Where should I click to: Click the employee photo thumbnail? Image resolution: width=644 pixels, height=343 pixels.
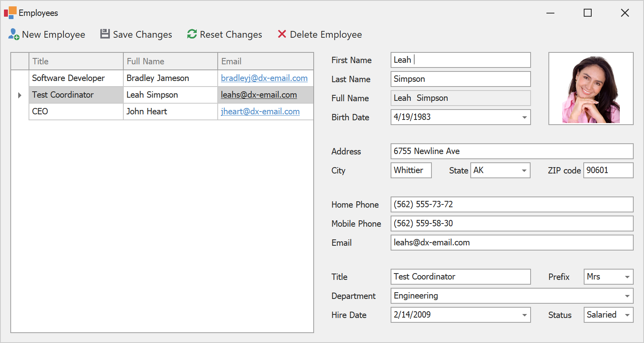[x=590, y=89]
